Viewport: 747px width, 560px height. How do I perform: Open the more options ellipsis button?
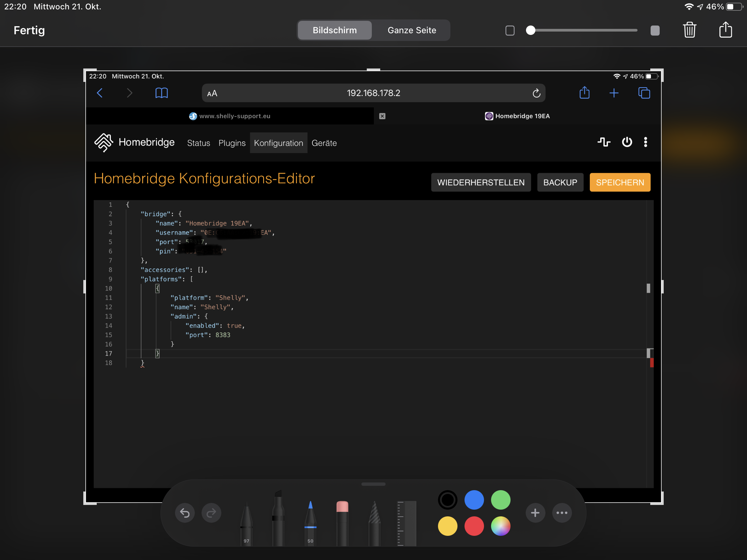click(x=562, y=513)
